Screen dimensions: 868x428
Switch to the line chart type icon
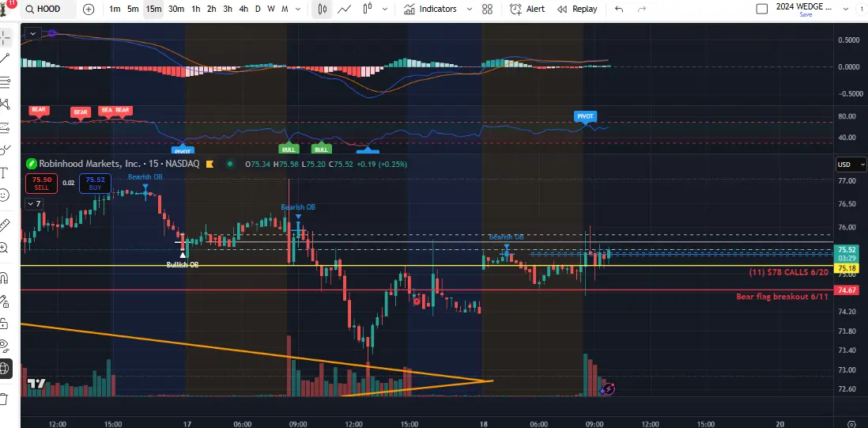point(345,9)
